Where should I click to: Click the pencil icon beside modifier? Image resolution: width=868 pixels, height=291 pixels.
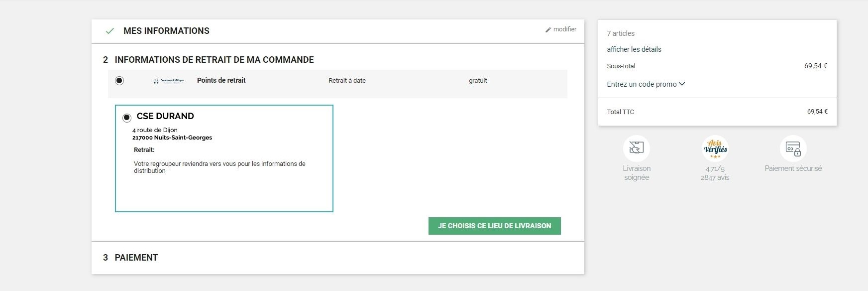click(x=548, y=30)
